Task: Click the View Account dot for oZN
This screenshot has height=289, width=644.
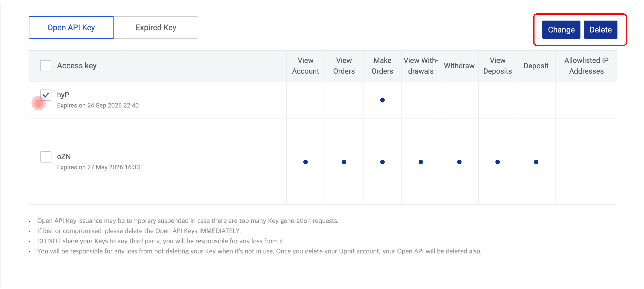Action: (x=305, y=162)
